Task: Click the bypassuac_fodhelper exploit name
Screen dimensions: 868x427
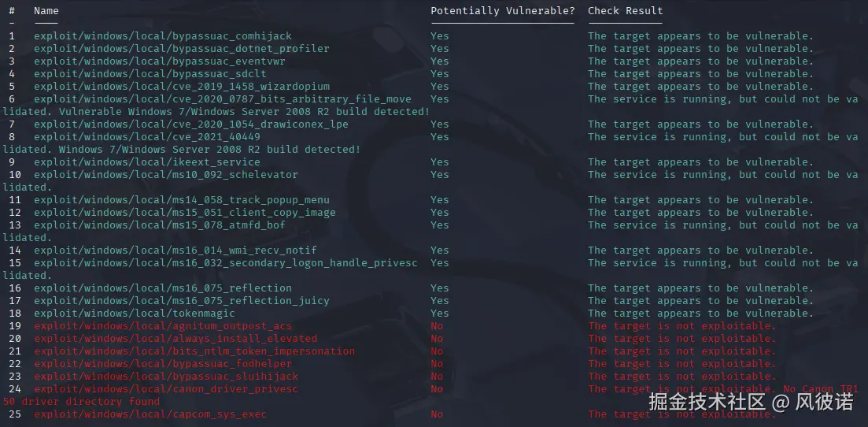Action: coord(163,364)
